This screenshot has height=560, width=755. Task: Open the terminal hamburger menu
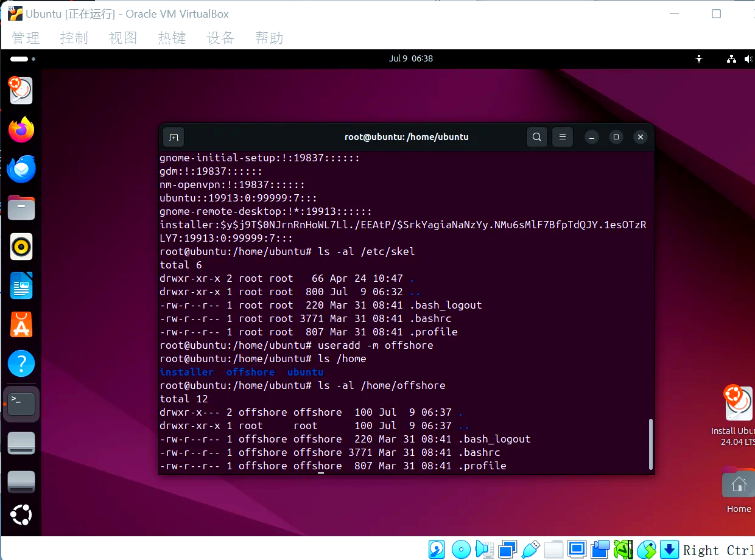point(563,137)
